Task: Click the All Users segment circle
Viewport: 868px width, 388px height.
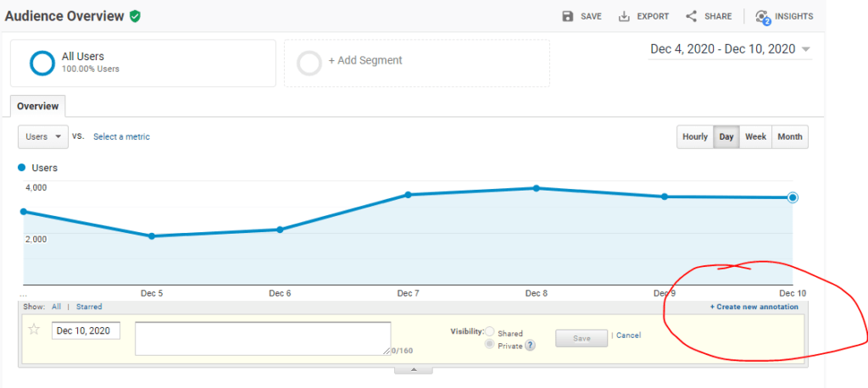Action: [42, 63]
